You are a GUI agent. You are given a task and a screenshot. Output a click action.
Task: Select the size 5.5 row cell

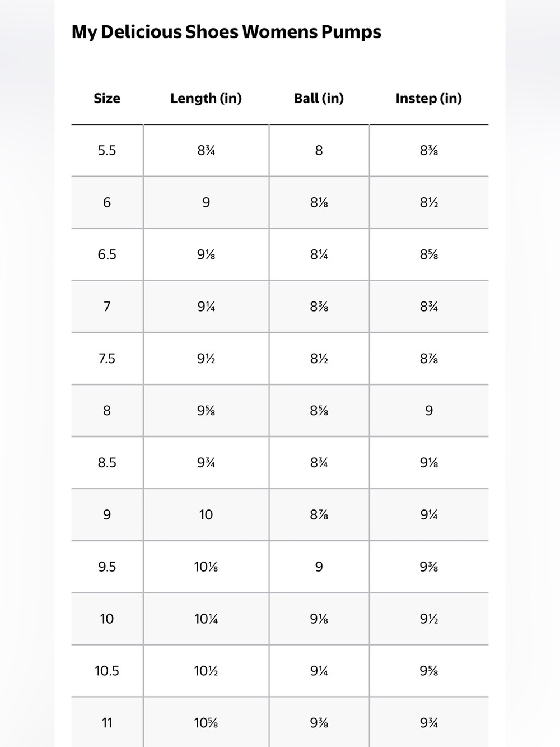pyautogui.click(x=107, y=150)
